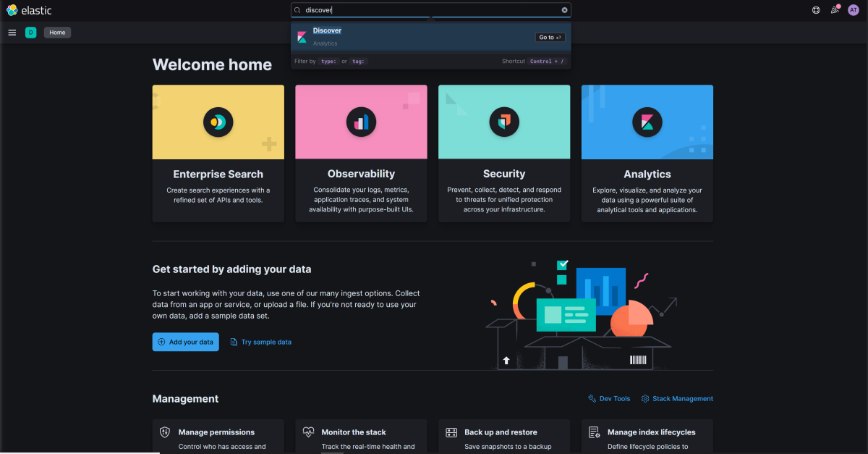Click the Go to button
Viewport: 868px width, 454px height.
pyautogui.click(x=550, y=37)
